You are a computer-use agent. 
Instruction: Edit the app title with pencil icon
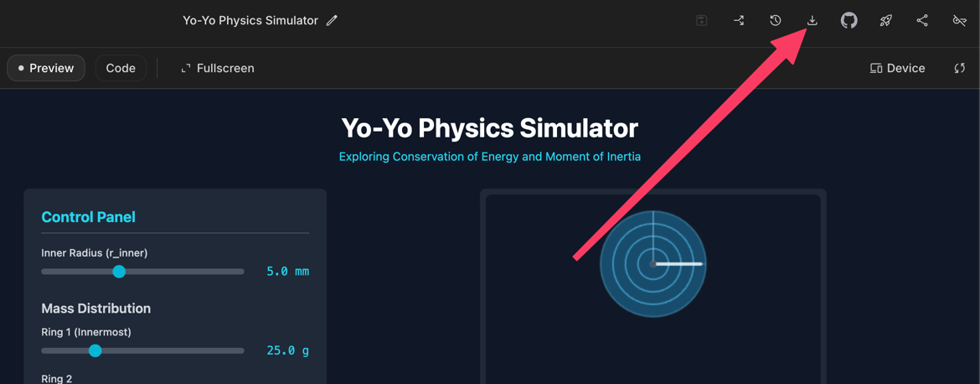pos(332,20)
